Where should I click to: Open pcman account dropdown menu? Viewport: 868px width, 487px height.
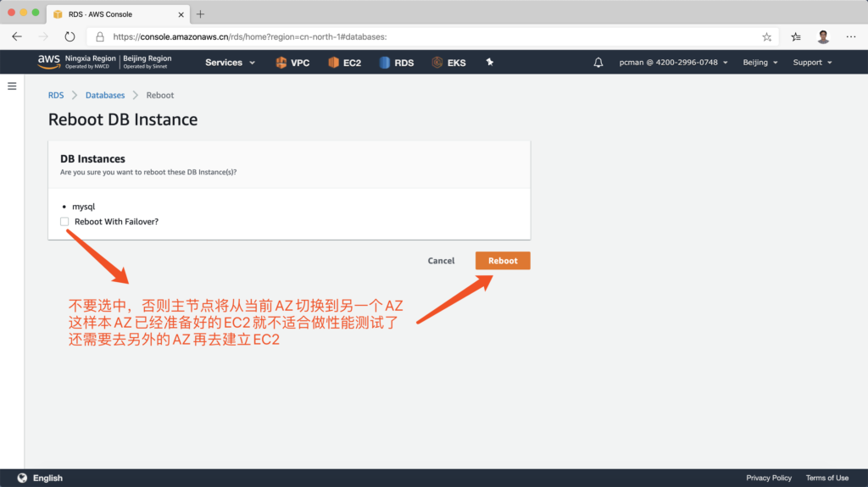[673, 63]
